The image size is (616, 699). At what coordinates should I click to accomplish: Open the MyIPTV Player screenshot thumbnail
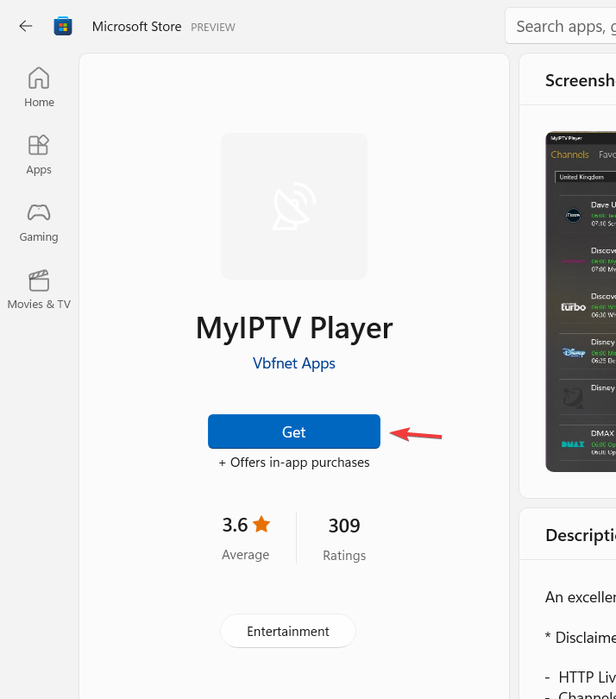pos(581,301)
